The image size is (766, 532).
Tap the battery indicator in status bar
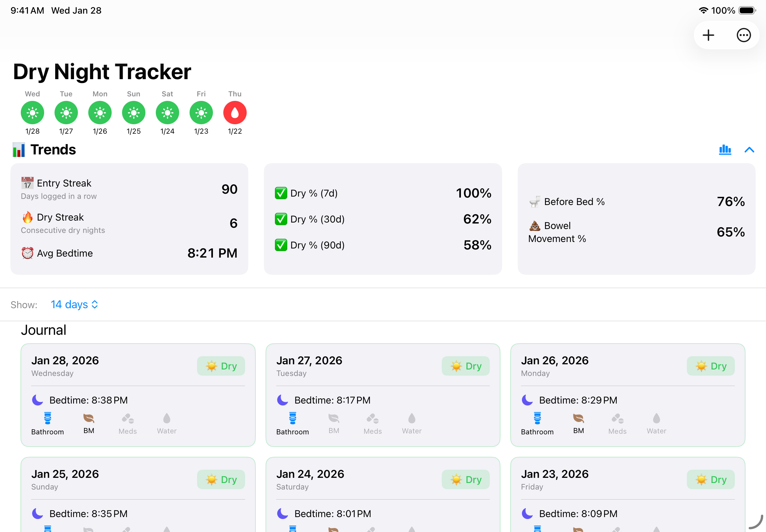(x=747, y=10)
